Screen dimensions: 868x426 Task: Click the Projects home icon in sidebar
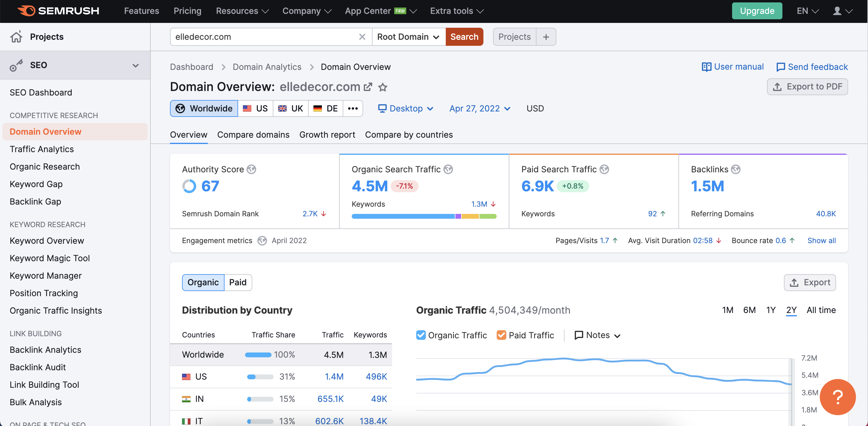(16, 37)
